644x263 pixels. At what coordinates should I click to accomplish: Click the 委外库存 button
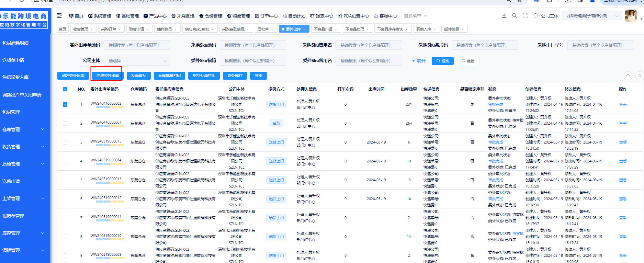click(x=235, y=76)
